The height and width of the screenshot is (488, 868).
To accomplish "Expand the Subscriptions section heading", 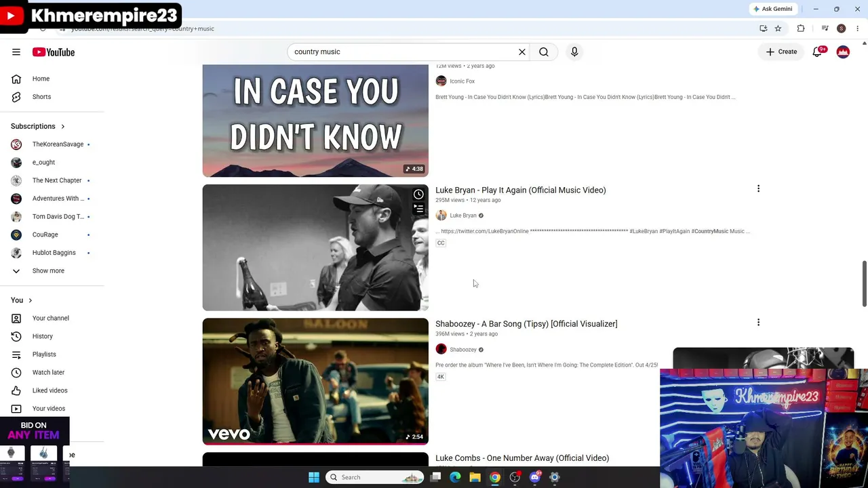I will click(38, 126).
